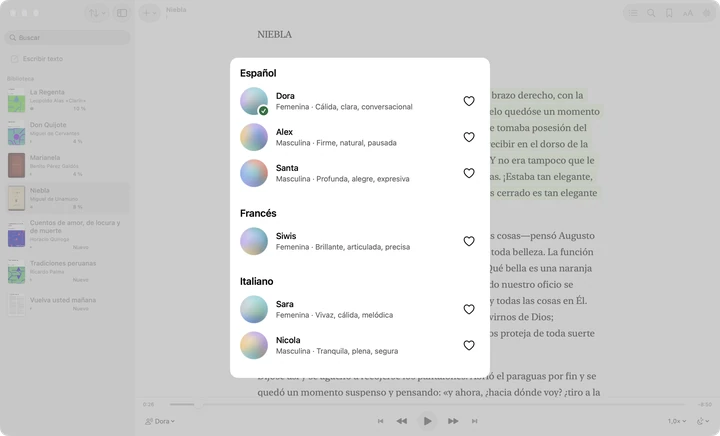Click the elapsed time 0:26 label
Screen dimensions: 720x436
(x=148, y=405)
